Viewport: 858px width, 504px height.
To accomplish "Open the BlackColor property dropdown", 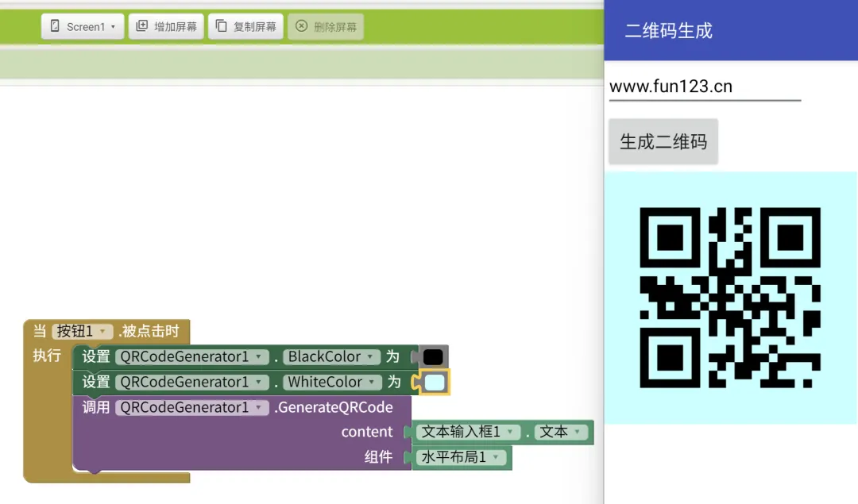I will click(331, 357).
